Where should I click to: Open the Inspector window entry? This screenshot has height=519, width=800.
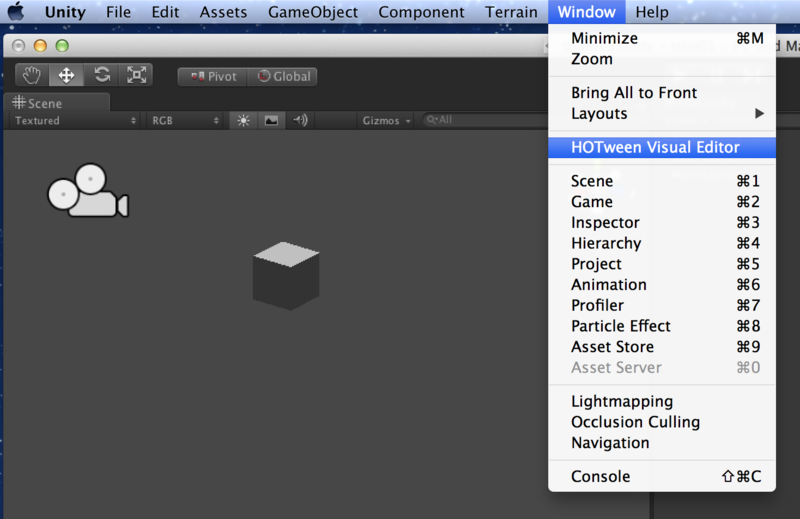point(662,223)
